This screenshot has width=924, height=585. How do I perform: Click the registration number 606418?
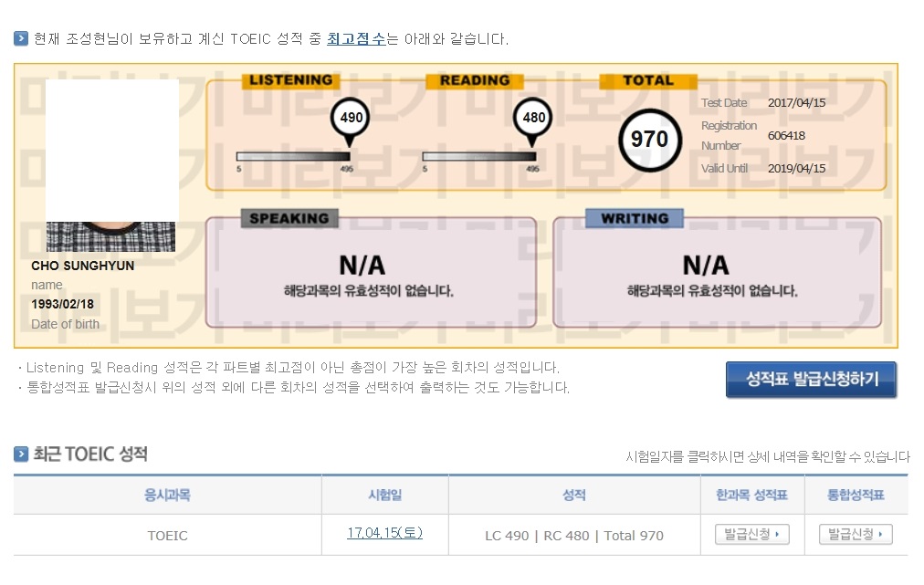point(786,135)
